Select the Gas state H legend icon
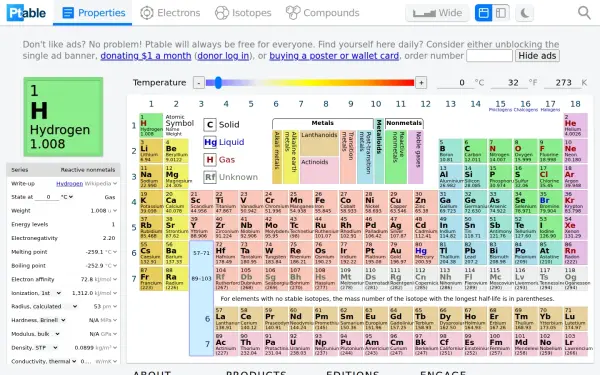Viewport: 600px width, 375px height. (210, 160)
